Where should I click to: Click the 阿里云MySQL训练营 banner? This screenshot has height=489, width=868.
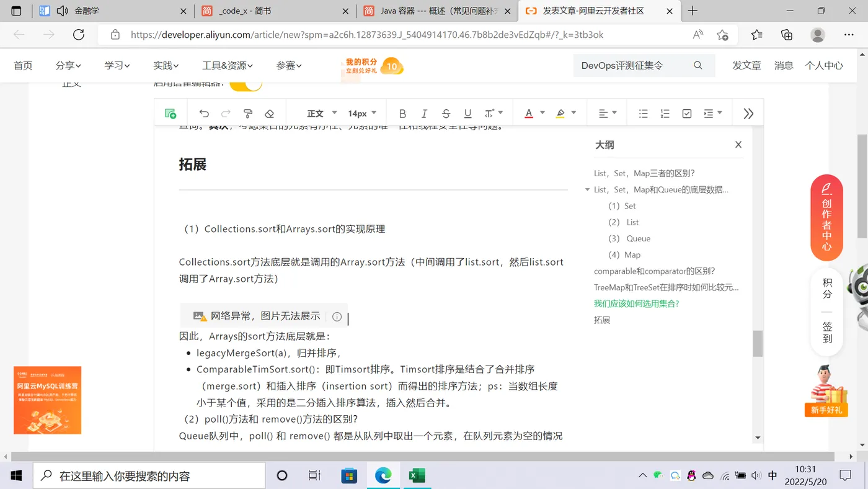pyautogui.click(x=48, y=400)
